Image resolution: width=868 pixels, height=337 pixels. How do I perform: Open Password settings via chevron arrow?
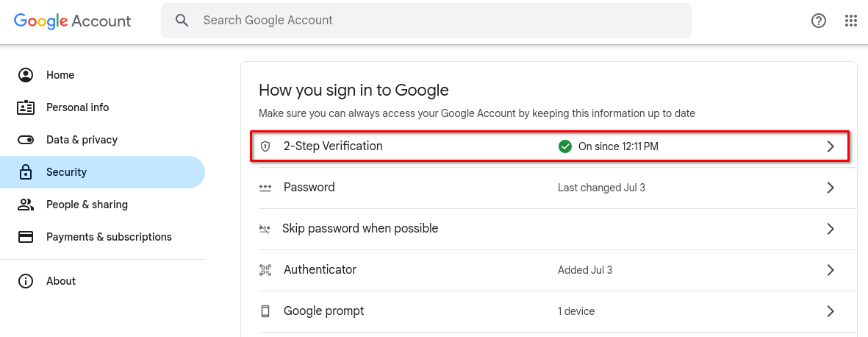coord(831,188)
